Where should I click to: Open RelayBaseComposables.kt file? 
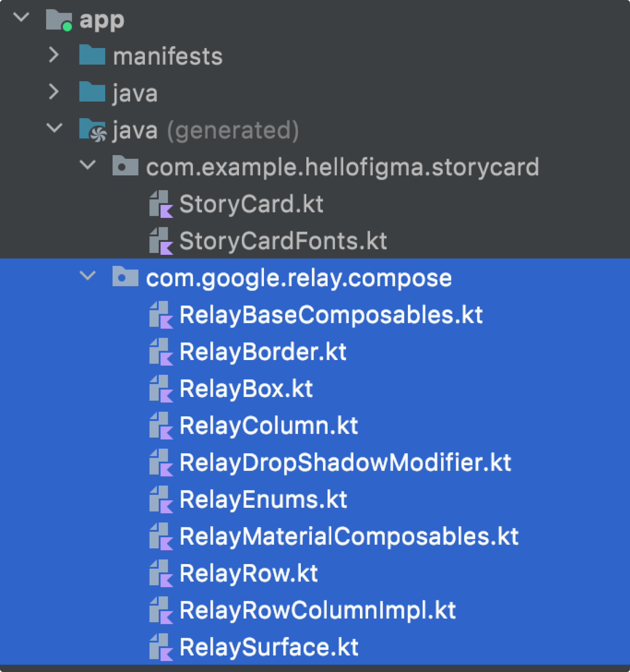click(331, 315)
